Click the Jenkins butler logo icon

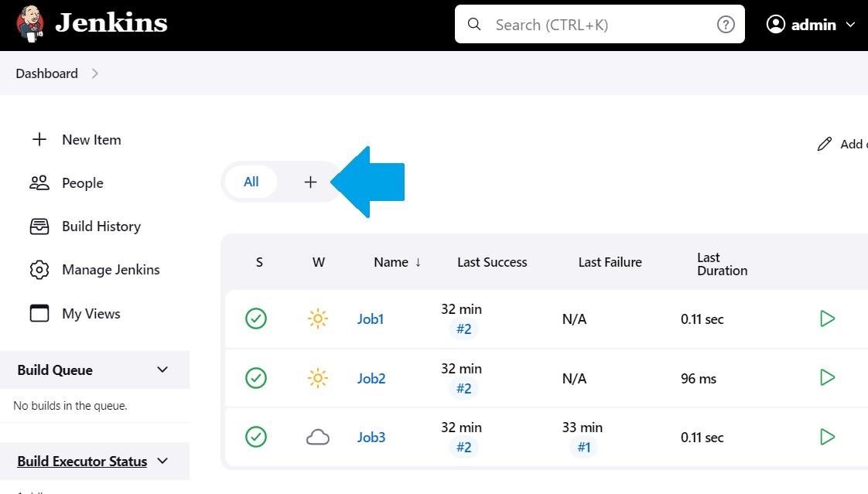pyautogui.click(x=30, y=24)
